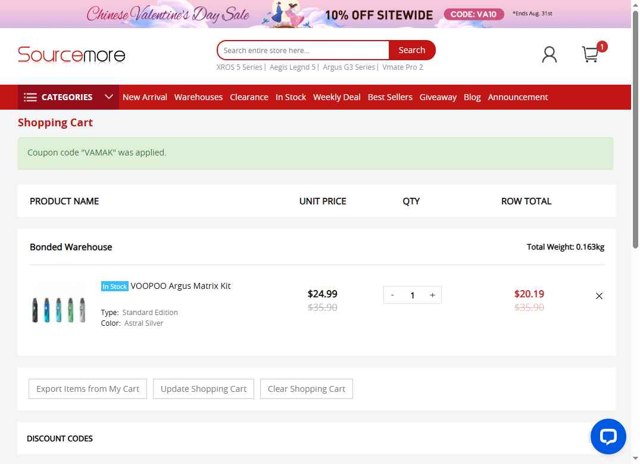Click the Astral Silver color value
Image resolution: width=640 pixels, height=464 pixels.
click(x=144, y=323)
